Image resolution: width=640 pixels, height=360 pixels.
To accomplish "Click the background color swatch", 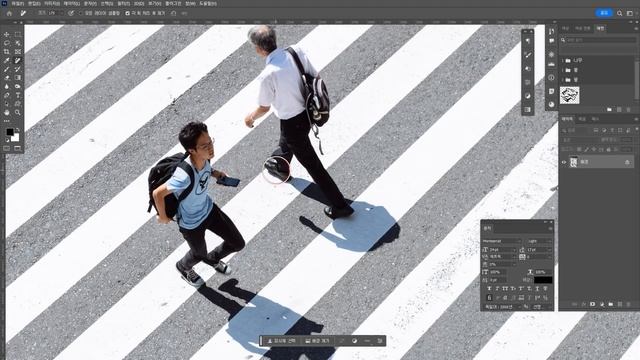I will pyautogui.click(x=16, y=138).
